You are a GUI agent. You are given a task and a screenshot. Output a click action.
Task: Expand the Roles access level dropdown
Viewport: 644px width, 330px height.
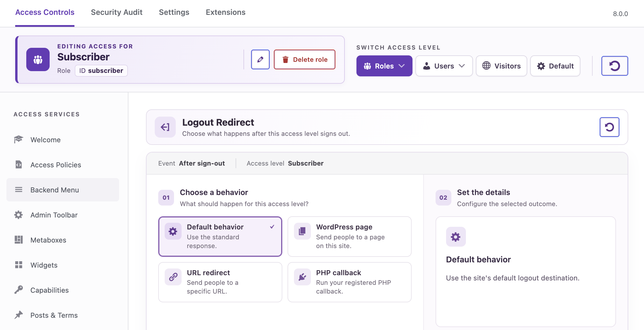pos(384,66)
